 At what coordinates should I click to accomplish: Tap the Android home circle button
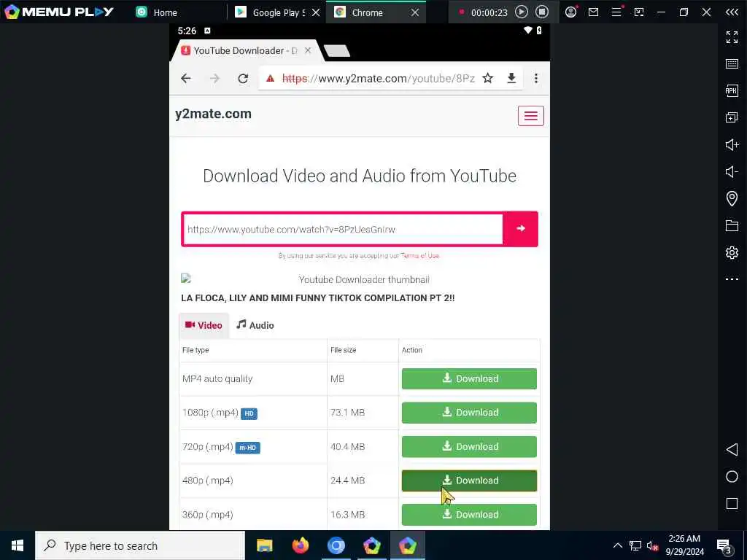point(732,477)
